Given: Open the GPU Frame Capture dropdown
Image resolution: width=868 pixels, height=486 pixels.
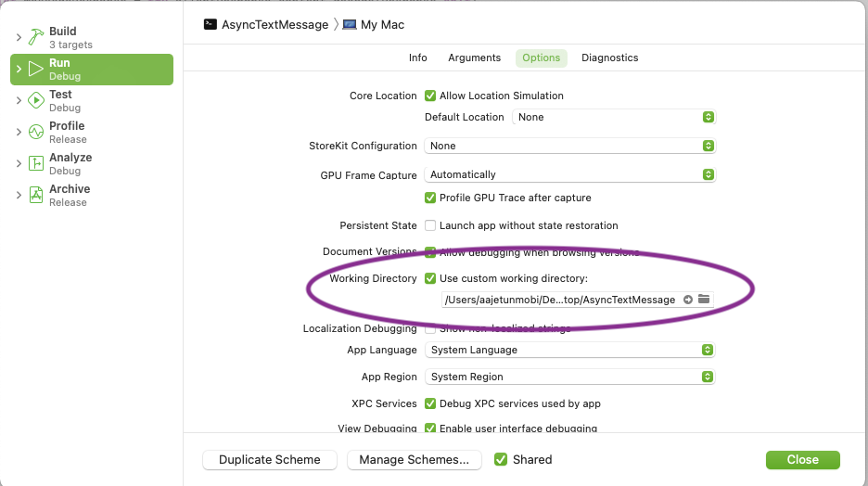Looking at the screenshot, I should point(569,174).
